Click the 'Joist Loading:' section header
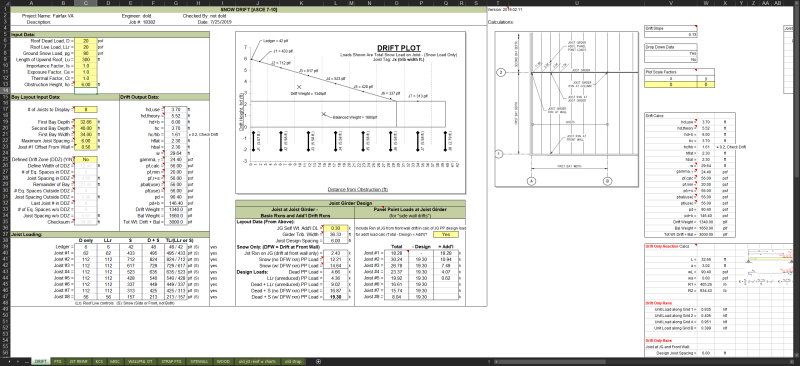 (109, 234)
